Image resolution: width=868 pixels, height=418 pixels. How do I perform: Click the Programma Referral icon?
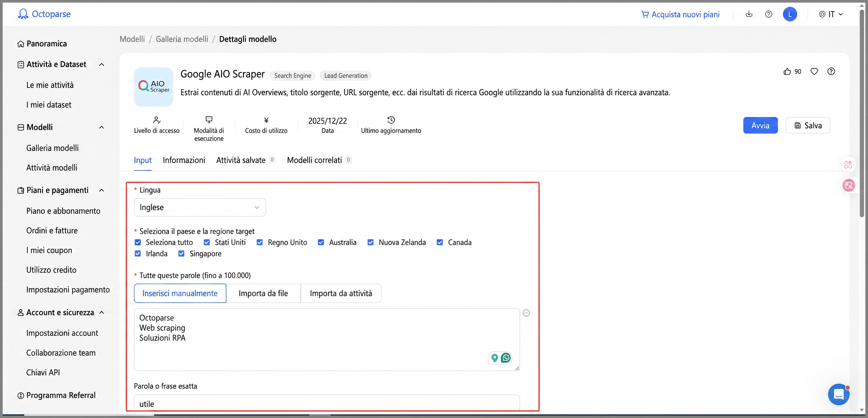21,396
